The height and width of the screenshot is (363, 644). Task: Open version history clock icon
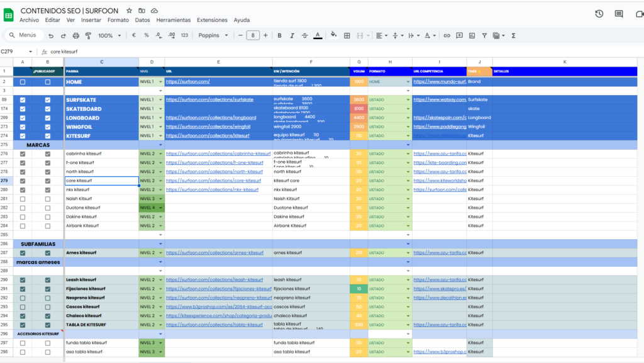(x=599, y=14)
